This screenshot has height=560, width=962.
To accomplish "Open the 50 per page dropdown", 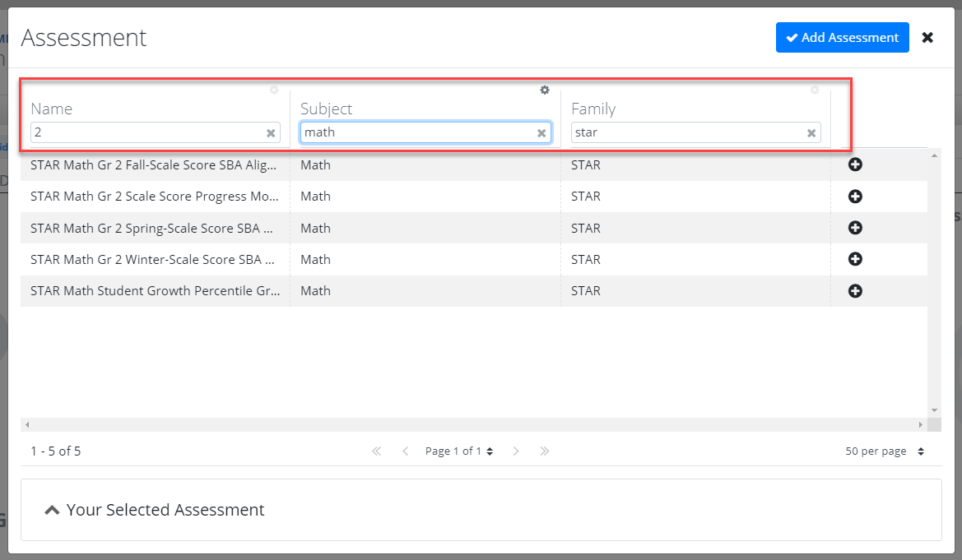I will point(885,451).
